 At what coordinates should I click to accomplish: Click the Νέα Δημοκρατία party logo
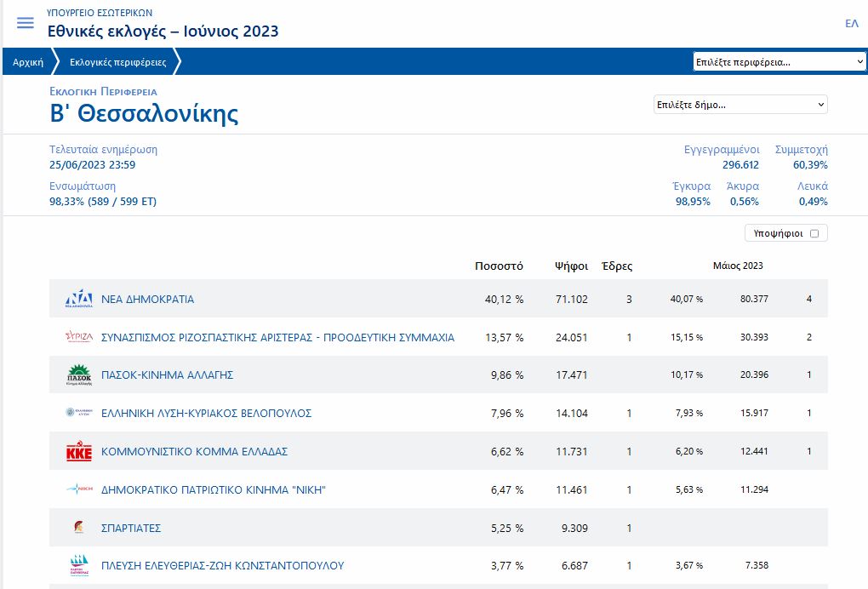coord(79,300)
